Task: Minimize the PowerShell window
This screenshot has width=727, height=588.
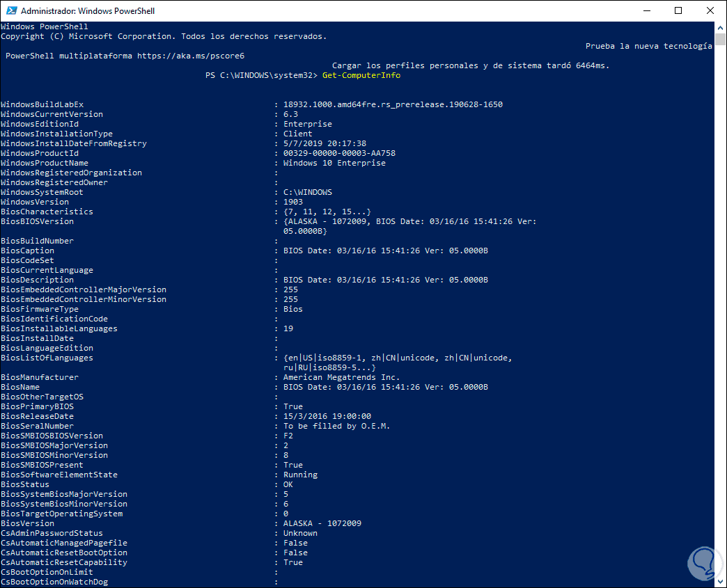Action: pos(646,11)
